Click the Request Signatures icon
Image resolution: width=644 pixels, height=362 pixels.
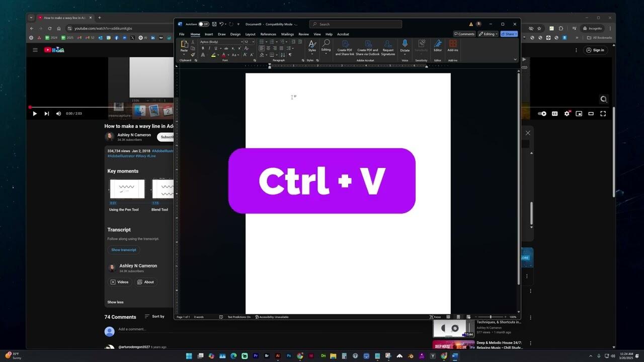tap(388, 47)
